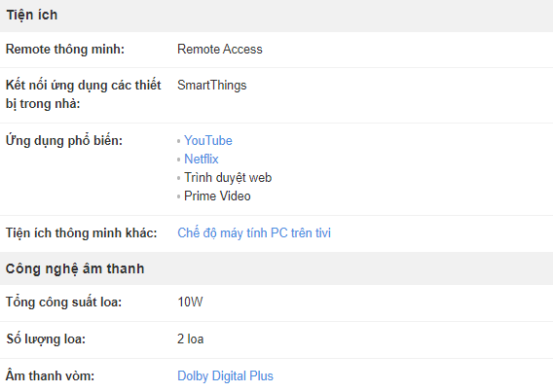Click the SmartThings value text
This screenshot has height=392, width=553.
coord(211,86)
